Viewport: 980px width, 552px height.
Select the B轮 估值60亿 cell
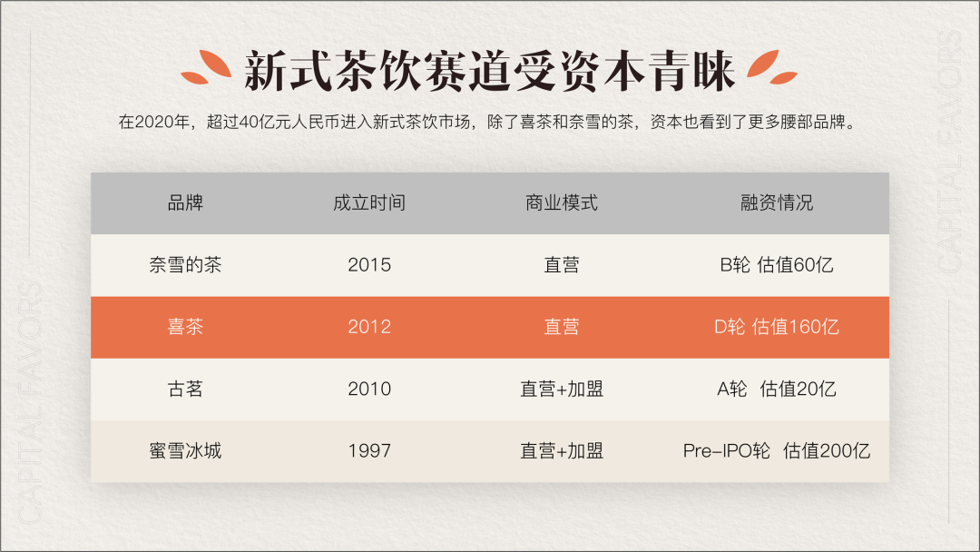[777, 264]
